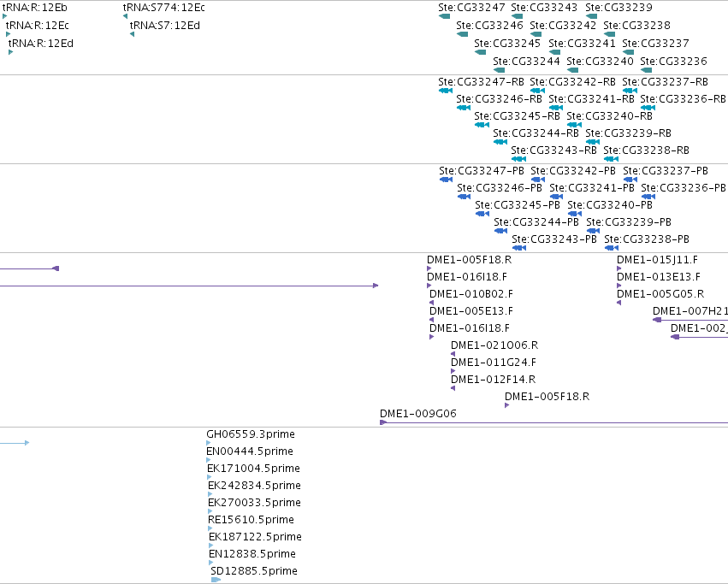728x584 pixels.
Task: Select the EN00444.5prime EST label
Action: pos(250,451)
